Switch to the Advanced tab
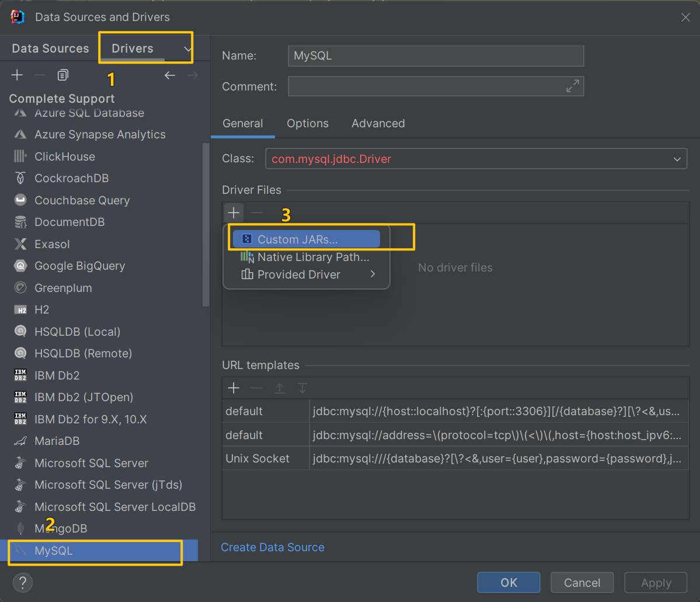This screenshot has width=700, height=602. click(x=378, y=123)
